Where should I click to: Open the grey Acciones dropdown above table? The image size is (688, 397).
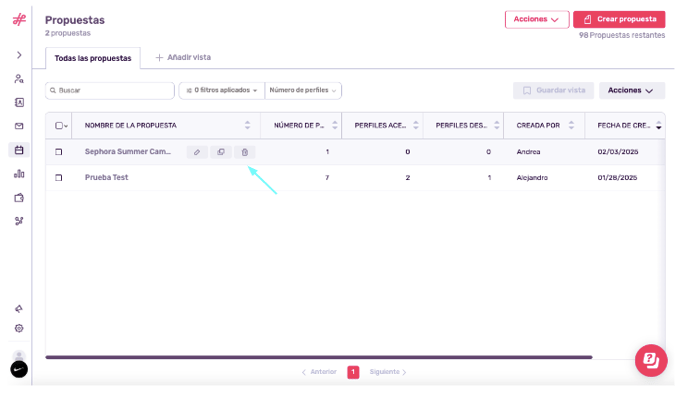point(632,90)
